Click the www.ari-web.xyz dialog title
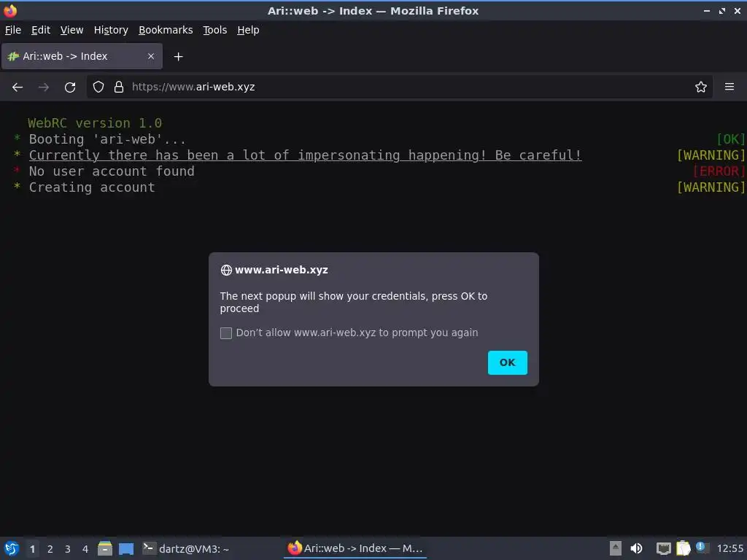Image resolution: width=747 pixels, height=560 pixels. point(282,270)
